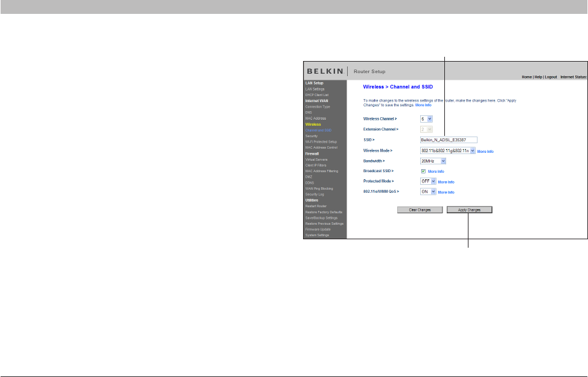This screenshot has width=588, height=377.
Task: Open DHCP Client List in sidebar
Action: coord(316,95)
